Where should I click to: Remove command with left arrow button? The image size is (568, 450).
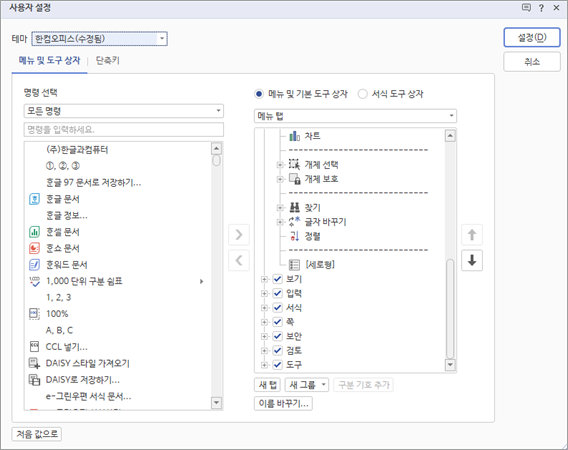pos(239,260)
